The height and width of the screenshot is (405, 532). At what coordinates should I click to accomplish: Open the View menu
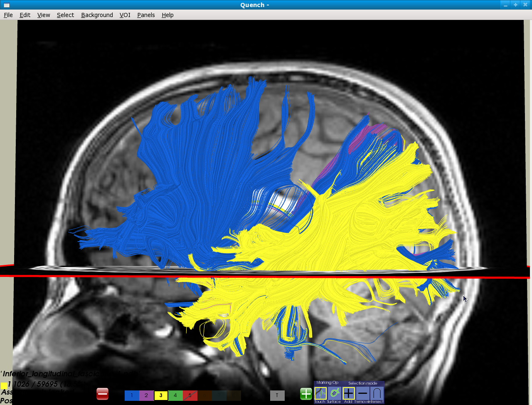coord(44,15)
